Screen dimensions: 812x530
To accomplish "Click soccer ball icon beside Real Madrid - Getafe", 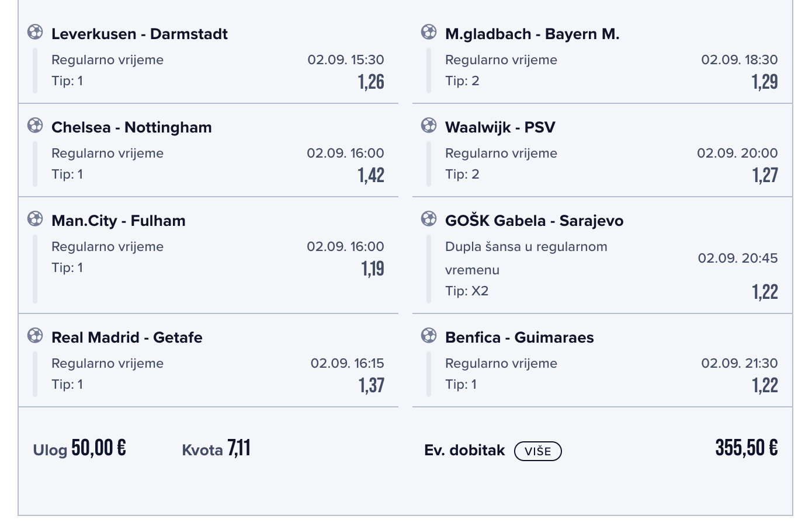I will coord(35,336).
